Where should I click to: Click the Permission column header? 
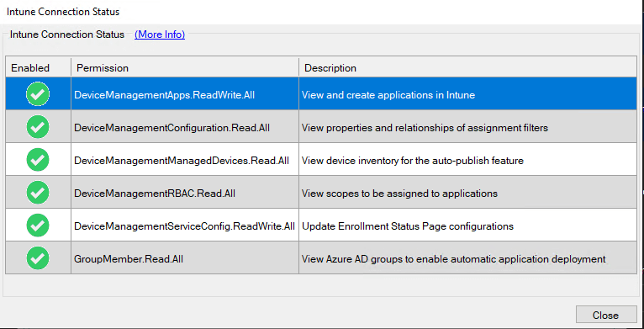click(185, 68)
